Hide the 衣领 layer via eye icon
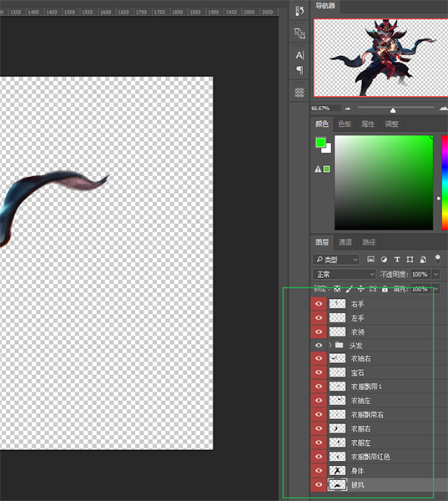The height and width of the screenshot is (501, 448). pyautogui.click(x=319, y=331)
